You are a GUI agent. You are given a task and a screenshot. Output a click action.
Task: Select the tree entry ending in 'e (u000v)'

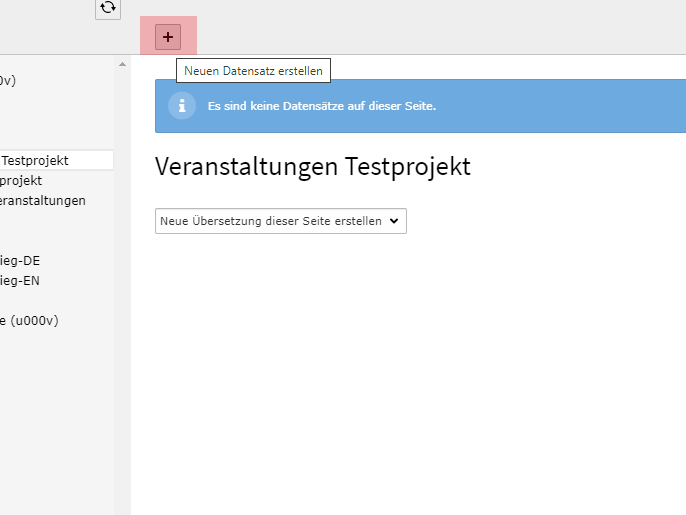click(29, 320)
